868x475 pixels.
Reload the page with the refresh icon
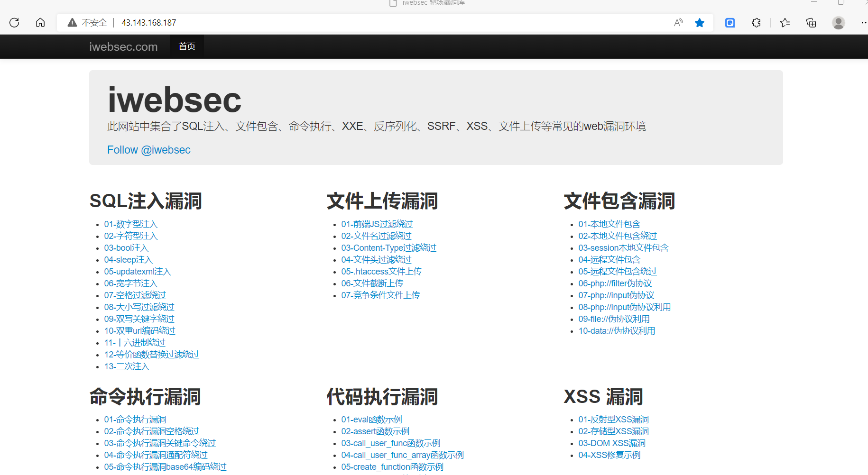click(x=14, y=22)
